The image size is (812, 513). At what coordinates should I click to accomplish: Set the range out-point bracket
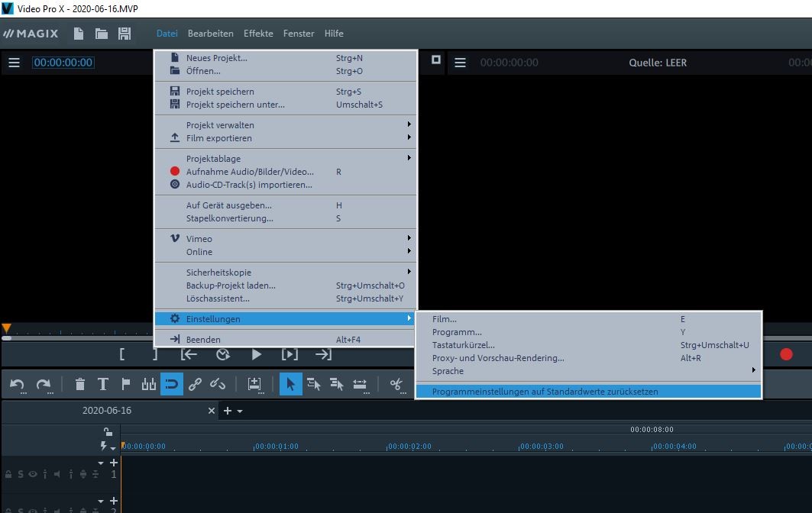155,354
